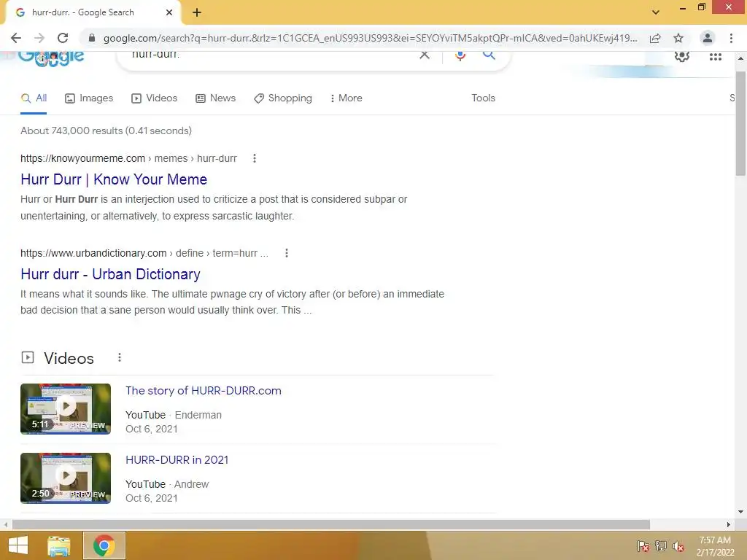Open Google quick settings gear
The height and width of the screenshot is (560, 747).
pos(682,57)
